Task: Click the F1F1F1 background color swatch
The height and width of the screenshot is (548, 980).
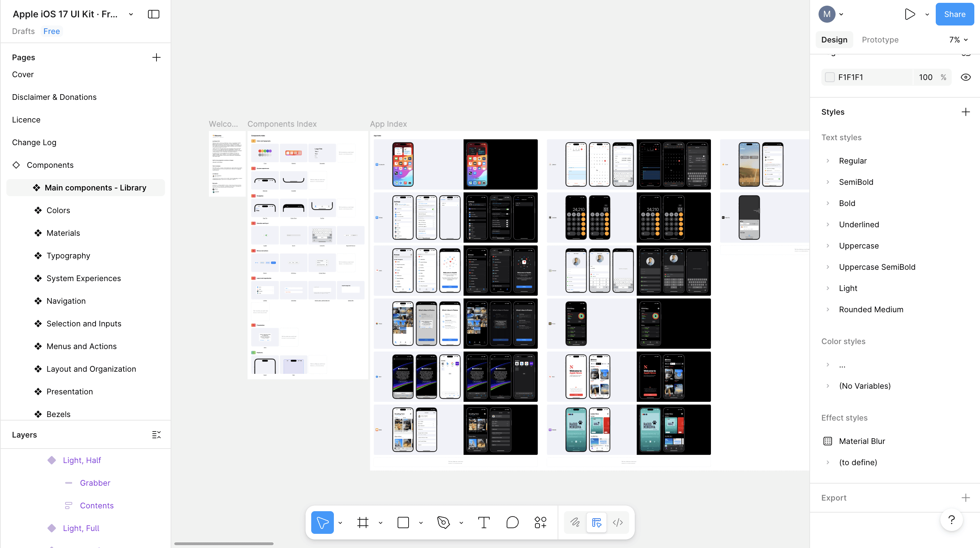Action: pyautogui.click(x=830, y=77)
